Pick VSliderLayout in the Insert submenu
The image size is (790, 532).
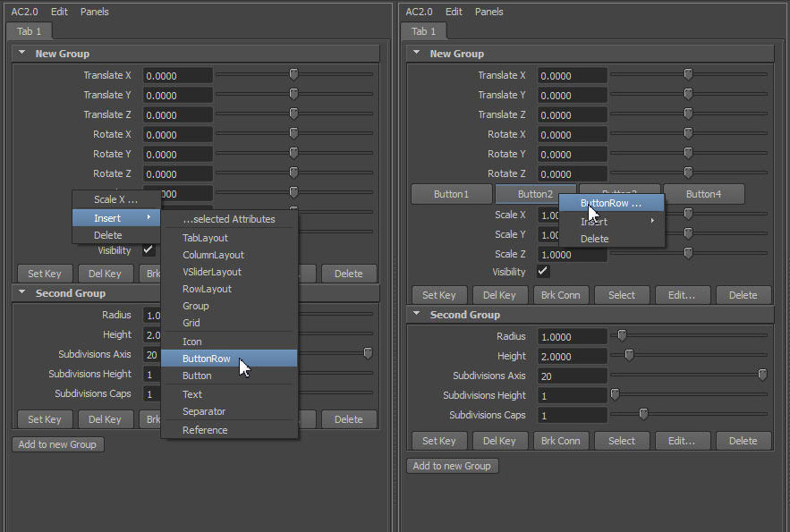tap(211, 272)
